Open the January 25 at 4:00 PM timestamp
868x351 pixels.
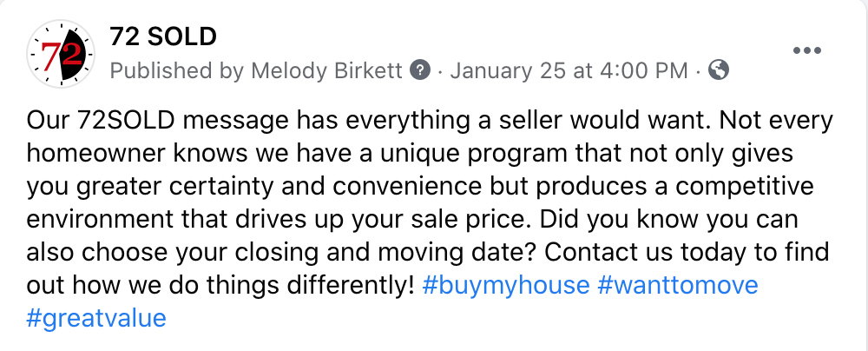pyautogui.click(x=569, y=71)
